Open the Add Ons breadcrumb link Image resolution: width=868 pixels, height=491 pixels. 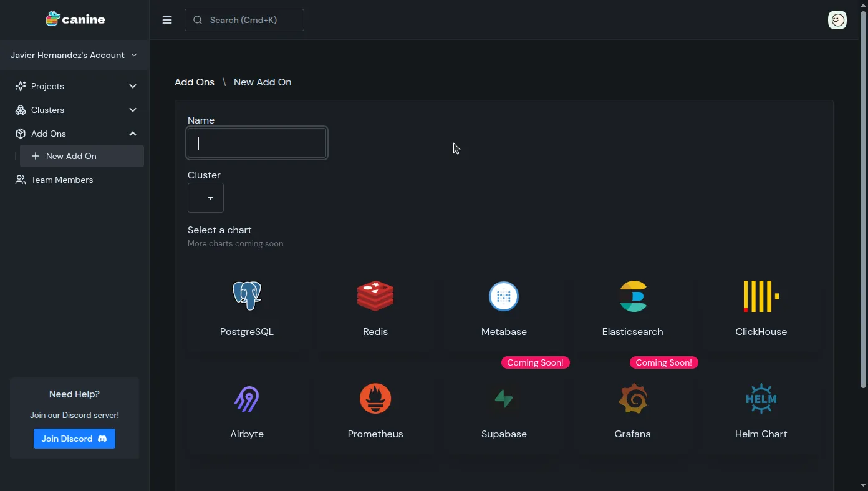tap(194, 82)
